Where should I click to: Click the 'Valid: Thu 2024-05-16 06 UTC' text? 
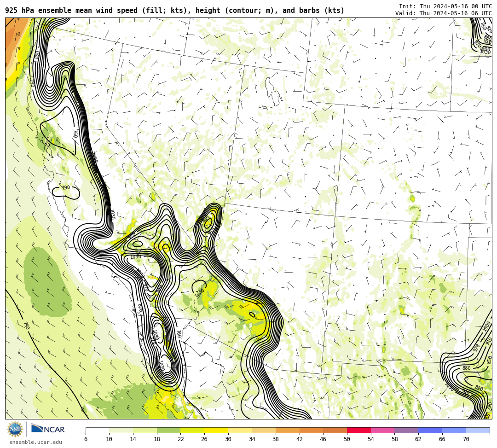tap(444, 13)
